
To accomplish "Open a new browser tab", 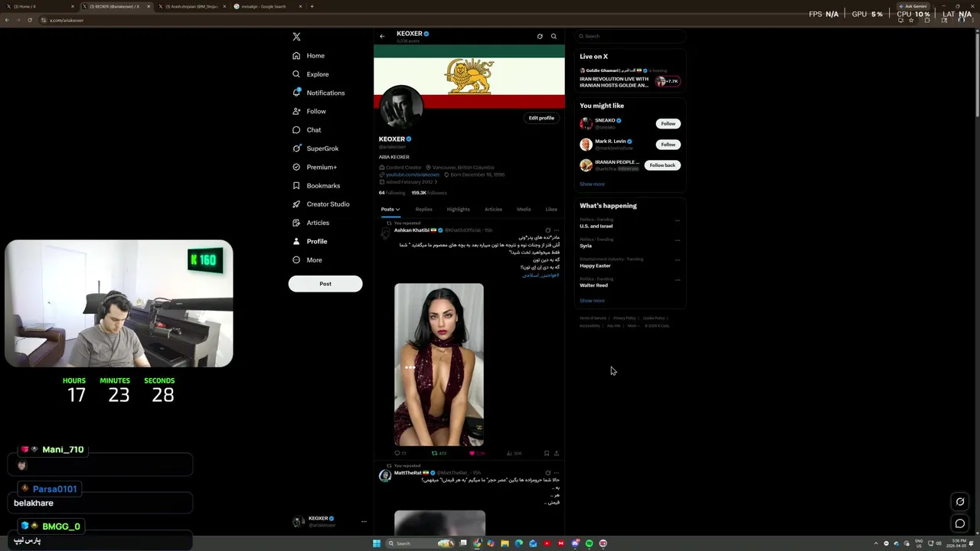I will pos(312,6).
